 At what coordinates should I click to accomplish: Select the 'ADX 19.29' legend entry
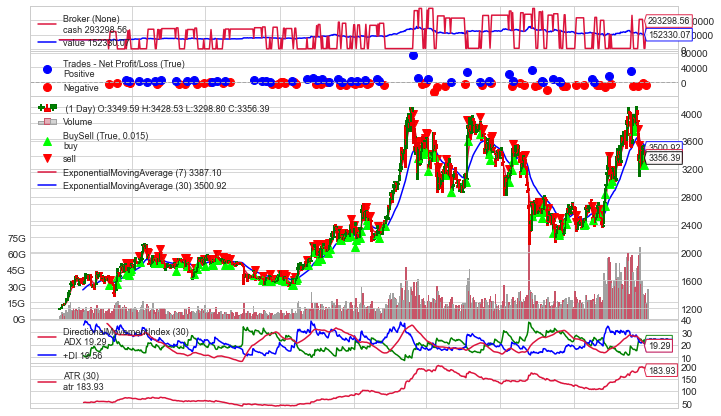(x=85, y=342)
